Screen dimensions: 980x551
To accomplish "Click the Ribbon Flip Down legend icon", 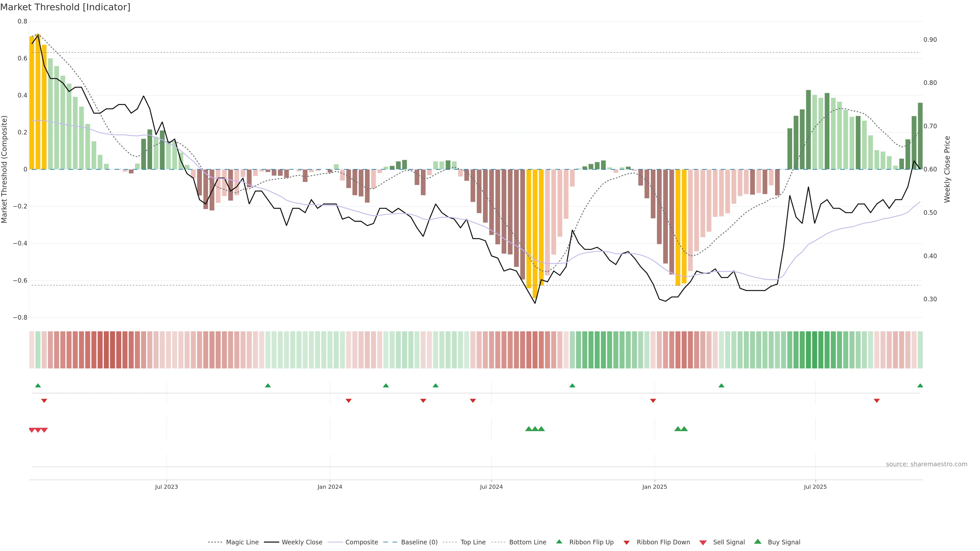I will pyautogui.click(x=627, y=543).
